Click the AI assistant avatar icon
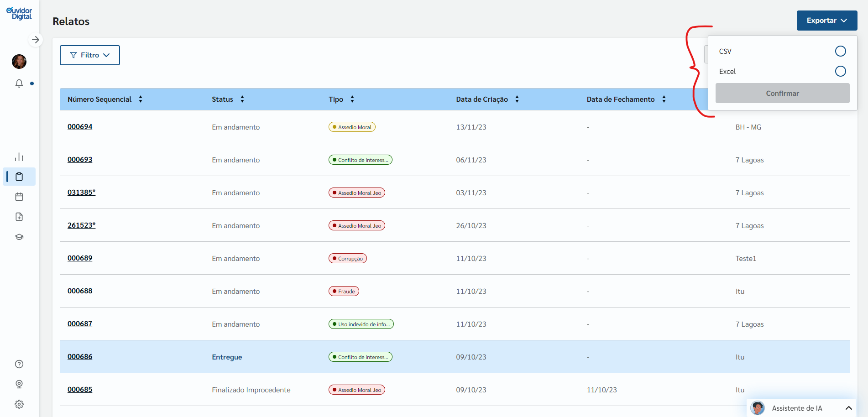 click(758, 408)
